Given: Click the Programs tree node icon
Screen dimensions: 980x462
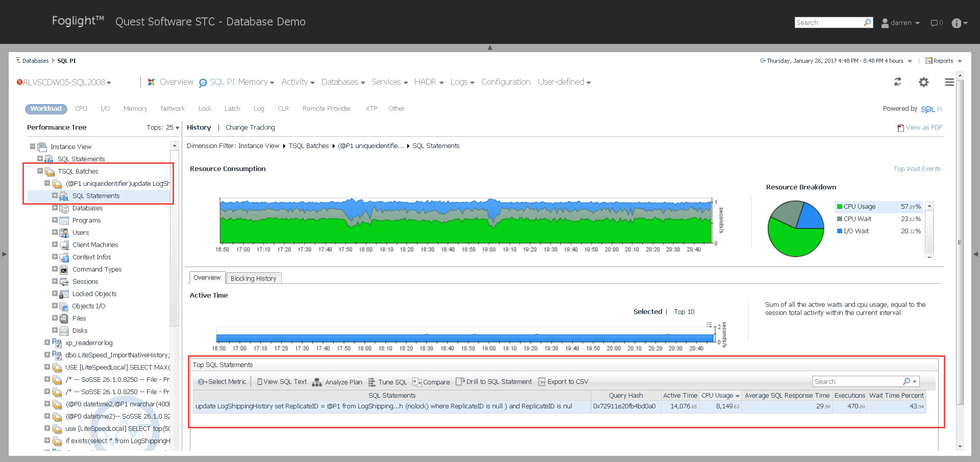Looking at the screenshot, I should [64, 221].
